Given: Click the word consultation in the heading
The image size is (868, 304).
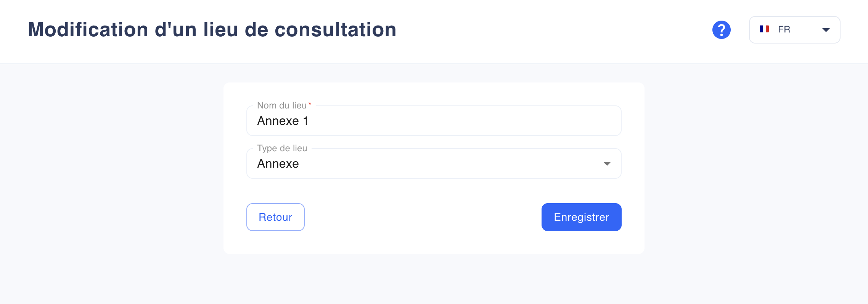Looking at the screenshot, I should tap(336, 29).
